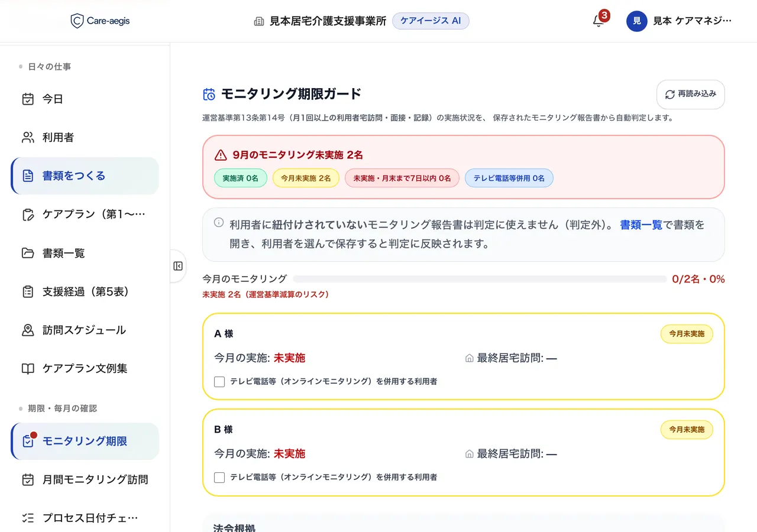
Task: Click the 書類をつくる document icon
Action: click(28, 176)
